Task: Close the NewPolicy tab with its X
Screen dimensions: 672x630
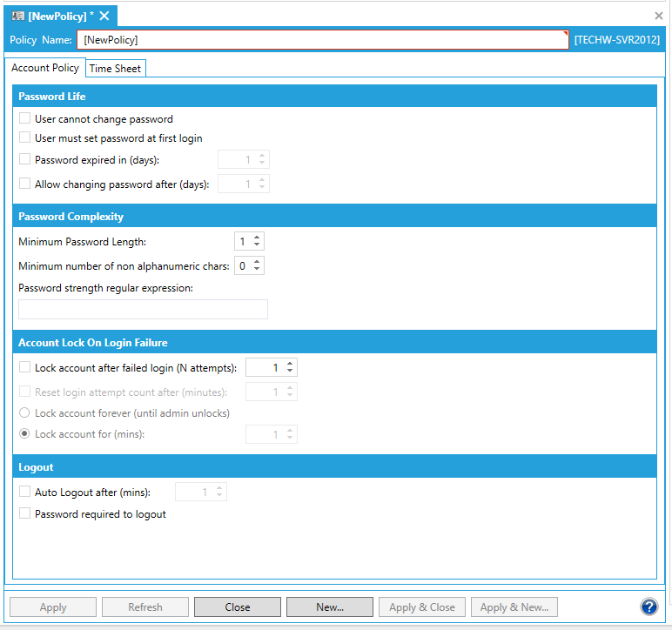Action: [104, 16]
